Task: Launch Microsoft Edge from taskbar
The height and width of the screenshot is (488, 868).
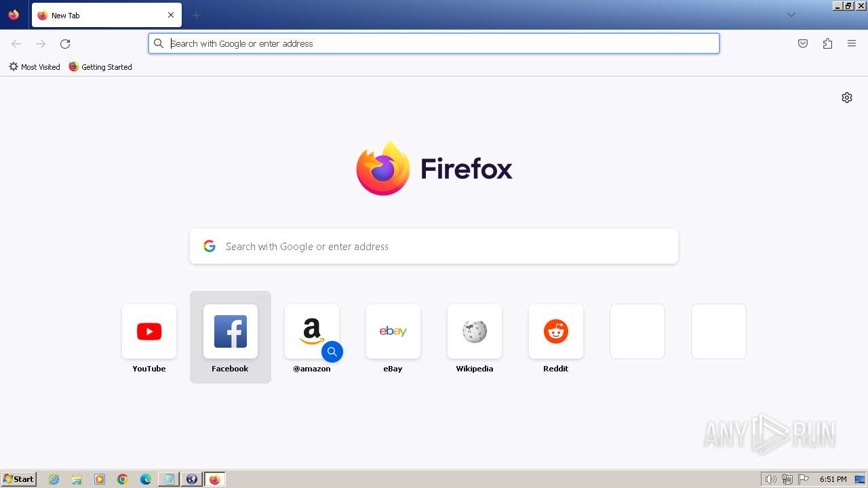Action: point(146,479)
